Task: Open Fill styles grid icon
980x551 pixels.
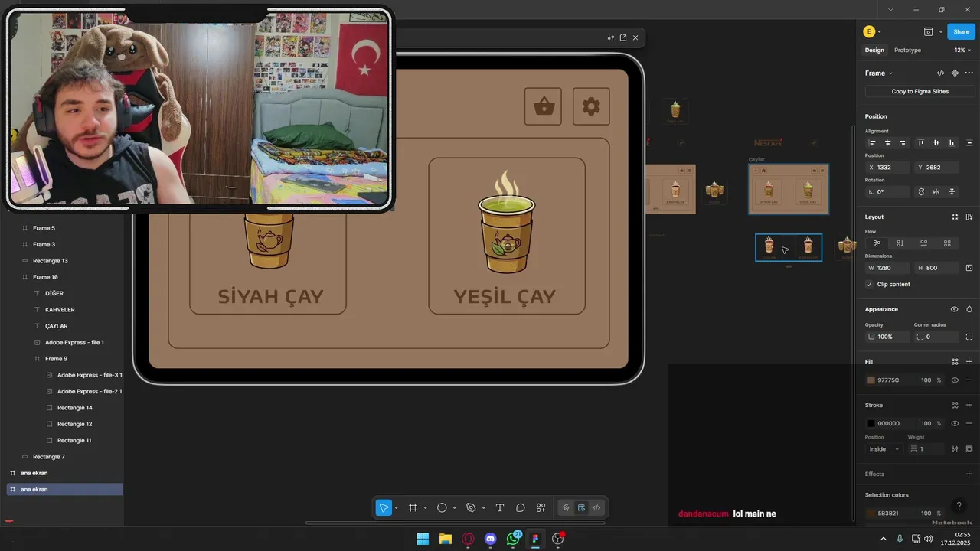Action: pos(955,362)
